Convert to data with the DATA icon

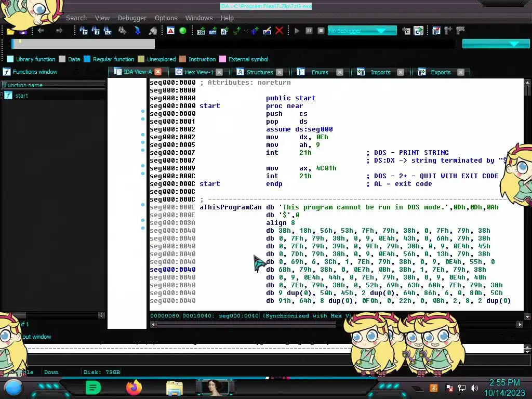point(212,31)
